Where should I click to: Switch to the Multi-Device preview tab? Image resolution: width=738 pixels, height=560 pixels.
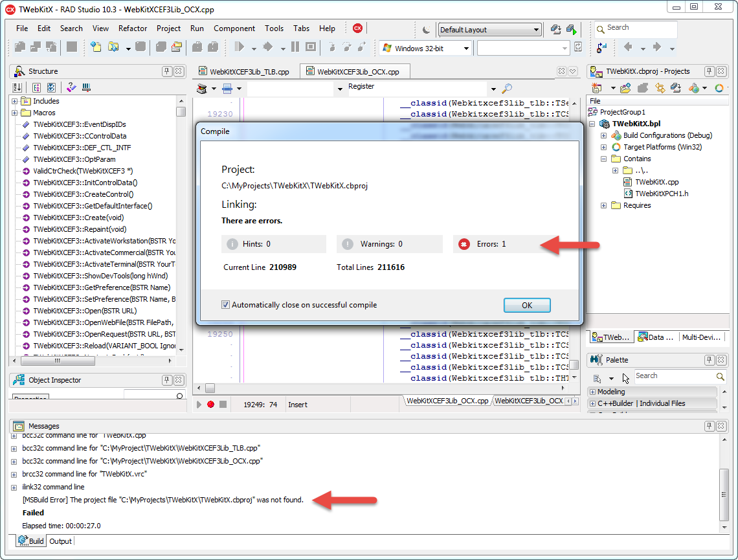[701, 337]
